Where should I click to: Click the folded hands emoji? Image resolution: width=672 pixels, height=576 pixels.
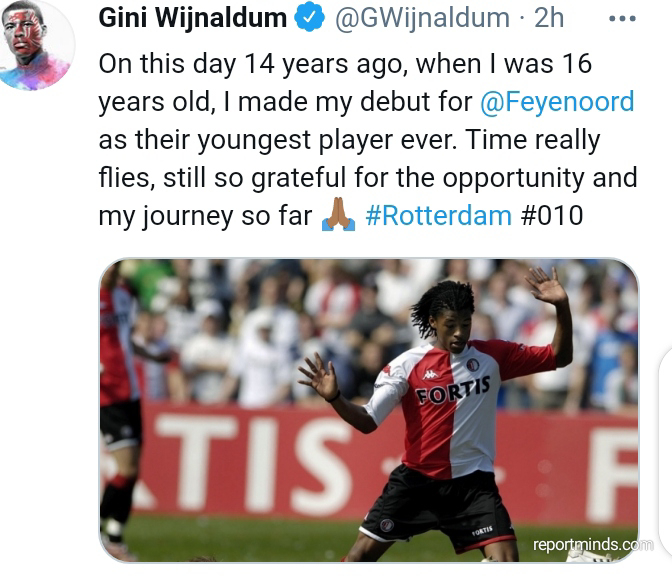(x=338, y=214)
